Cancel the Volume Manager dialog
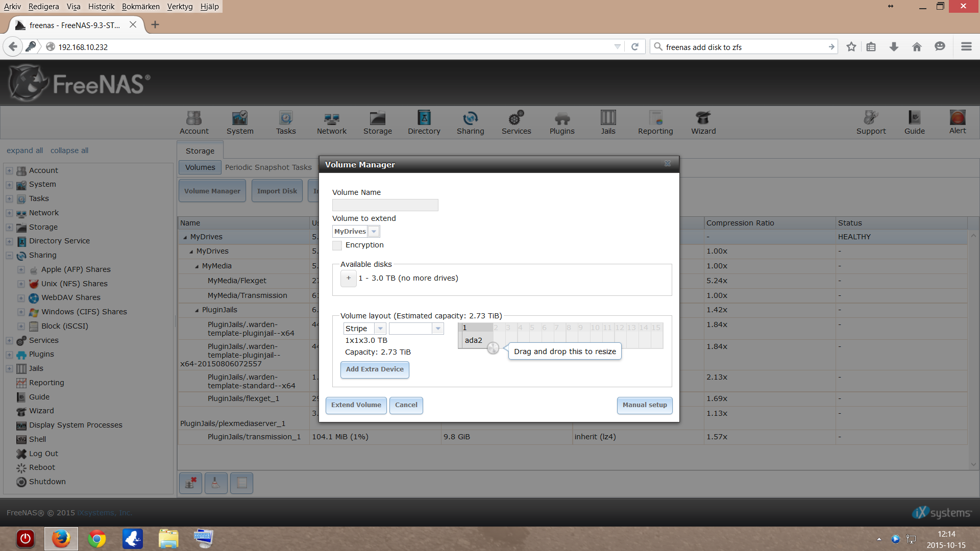 click(x=406, y=405)
